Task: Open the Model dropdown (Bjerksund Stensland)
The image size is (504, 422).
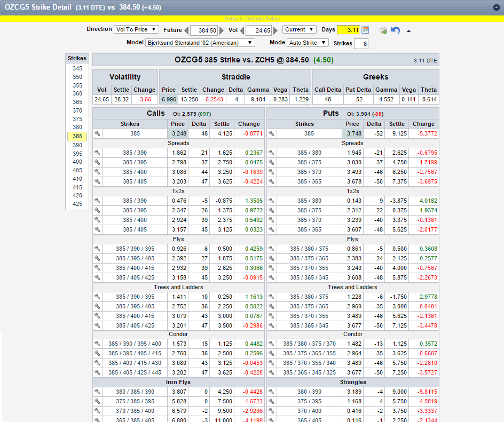Action: point(200,43)
